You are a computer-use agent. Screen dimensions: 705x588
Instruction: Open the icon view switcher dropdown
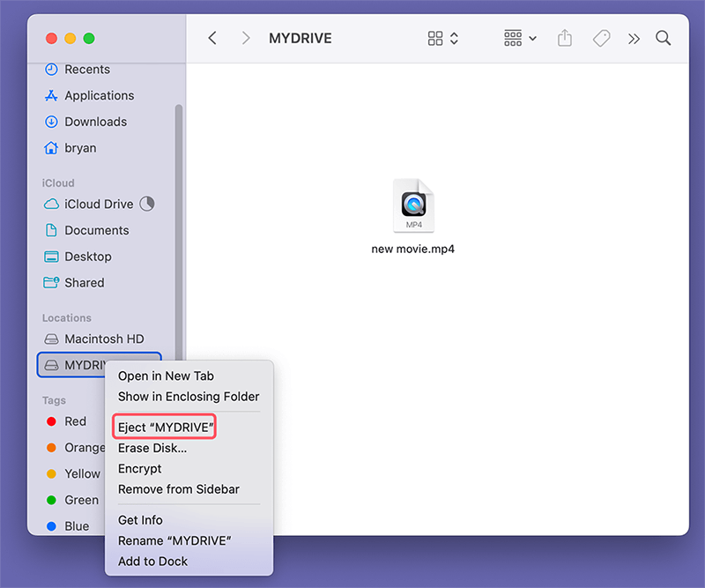pos(443,39)
